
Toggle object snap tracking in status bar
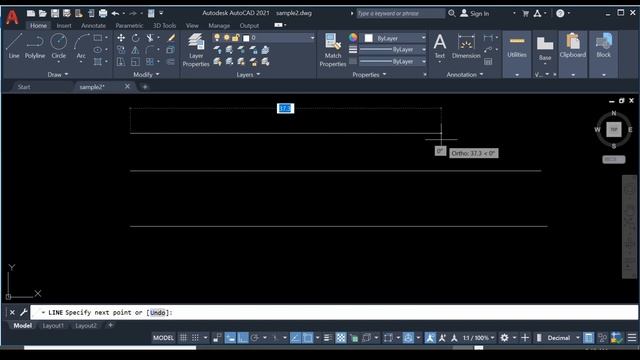pos(295,338)
